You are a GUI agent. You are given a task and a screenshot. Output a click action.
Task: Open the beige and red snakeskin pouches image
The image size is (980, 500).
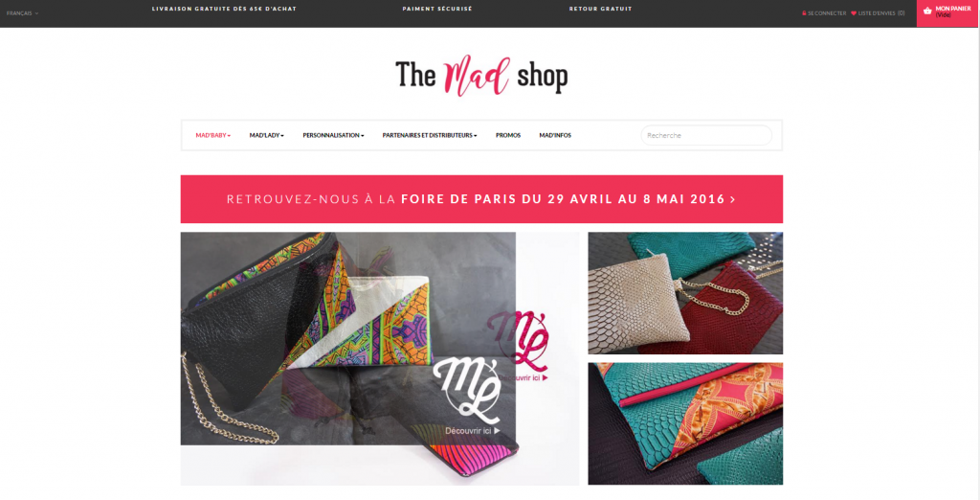tap(685, 293)
